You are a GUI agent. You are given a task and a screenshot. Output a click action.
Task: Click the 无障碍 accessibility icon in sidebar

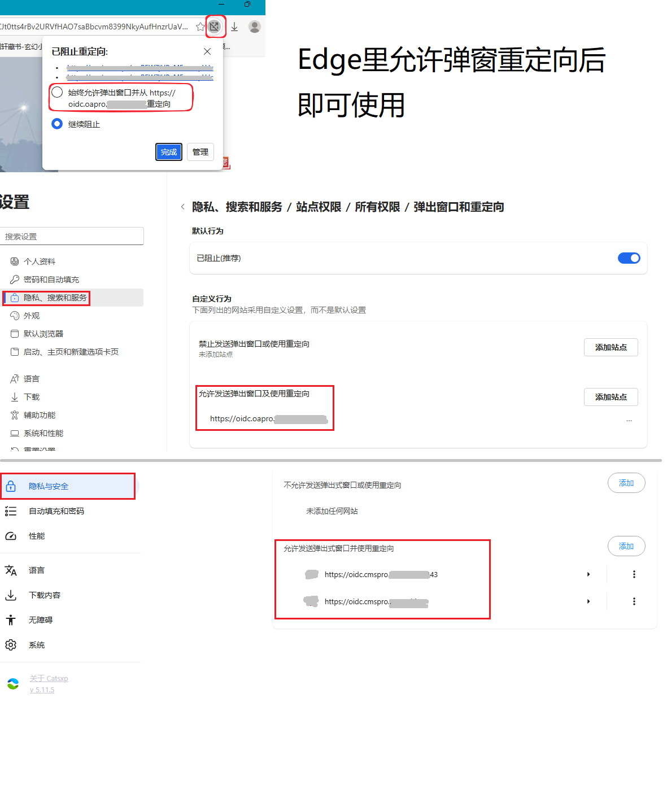coord(11,619)
